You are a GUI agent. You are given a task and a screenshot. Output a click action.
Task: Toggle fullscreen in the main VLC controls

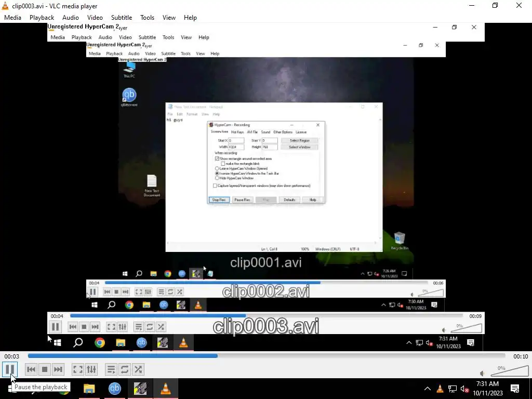tap(78, 369)
